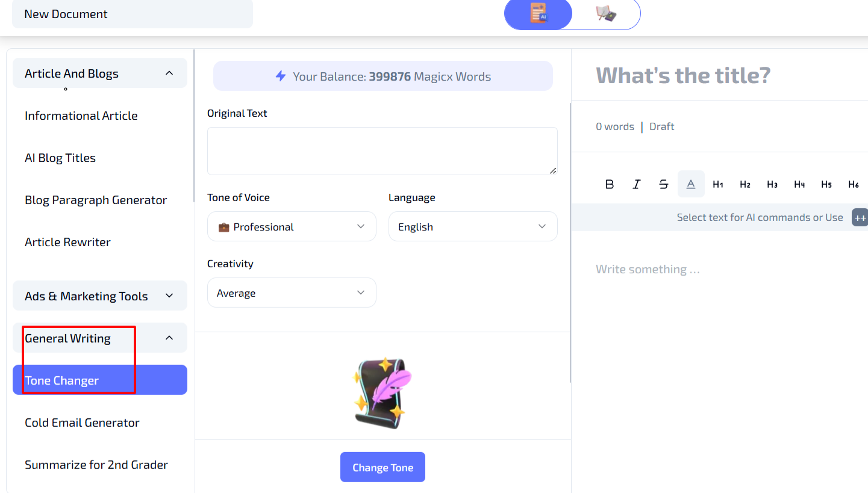
Task: Apply strikethrough formatting icon
Action: coord(664,184)
